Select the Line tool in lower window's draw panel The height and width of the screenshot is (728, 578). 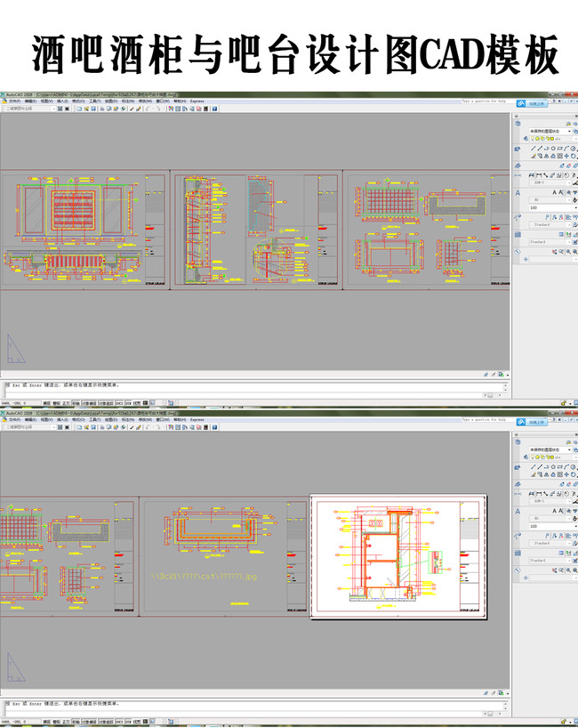(532, 465)
